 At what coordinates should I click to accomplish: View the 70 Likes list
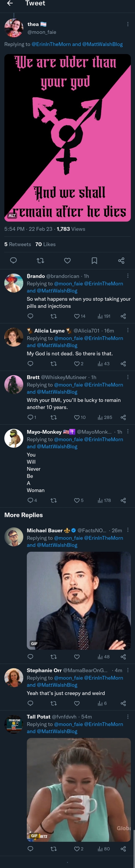[46, 244]
